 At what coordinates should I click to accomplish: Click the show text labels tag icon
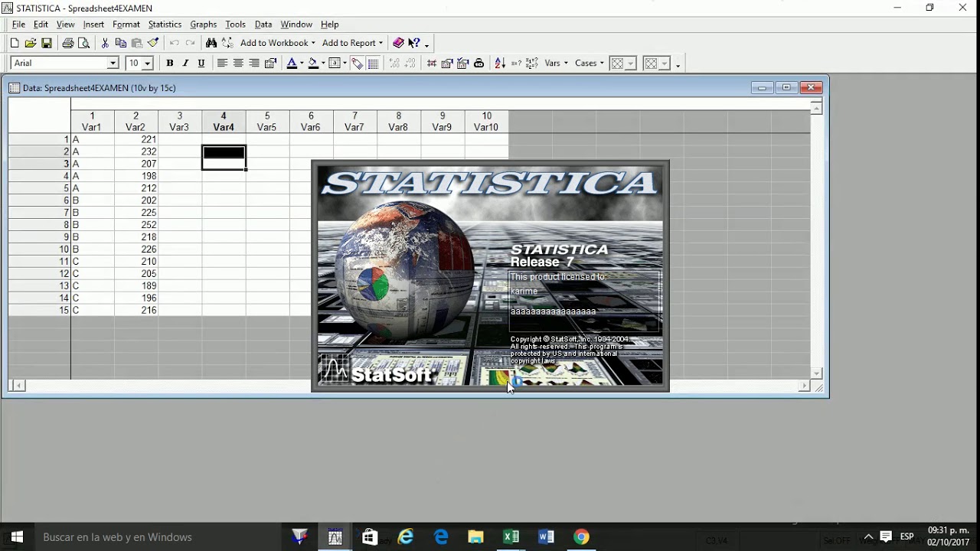point(357,64)
